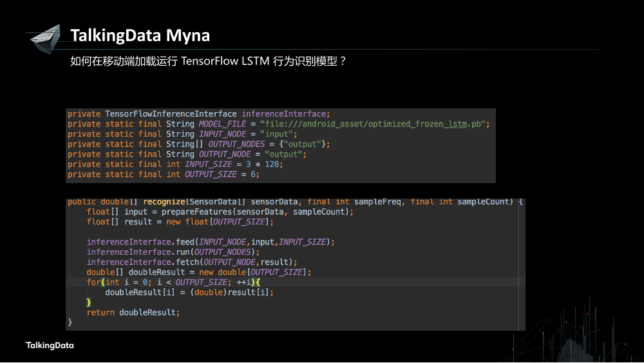This screenshot has width=644, height=363.
Task: Click the doubleResult[i] assignment line
Action: 189,292
